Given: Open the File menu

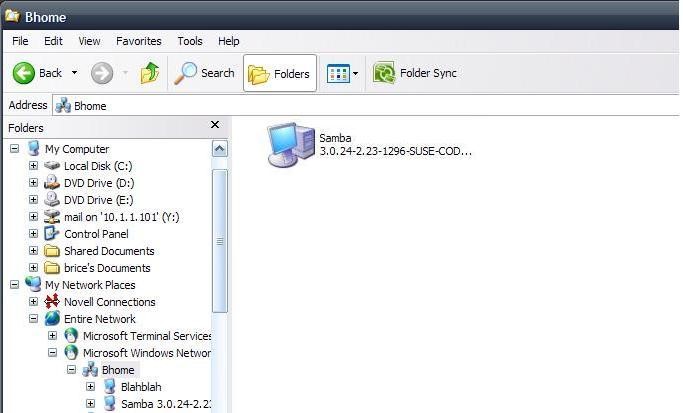Looking at the screenshot, I should (x=20, y=41).
